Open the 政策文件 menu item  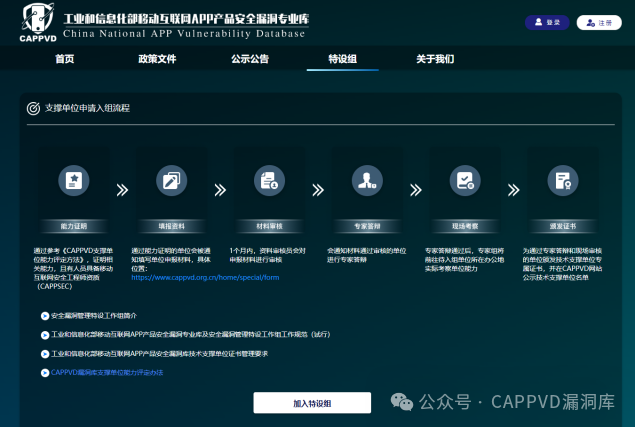coord(157,59)
